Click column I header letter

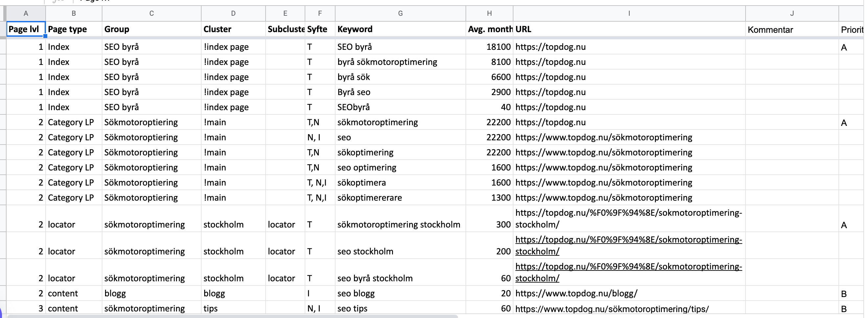coord(629,13)
